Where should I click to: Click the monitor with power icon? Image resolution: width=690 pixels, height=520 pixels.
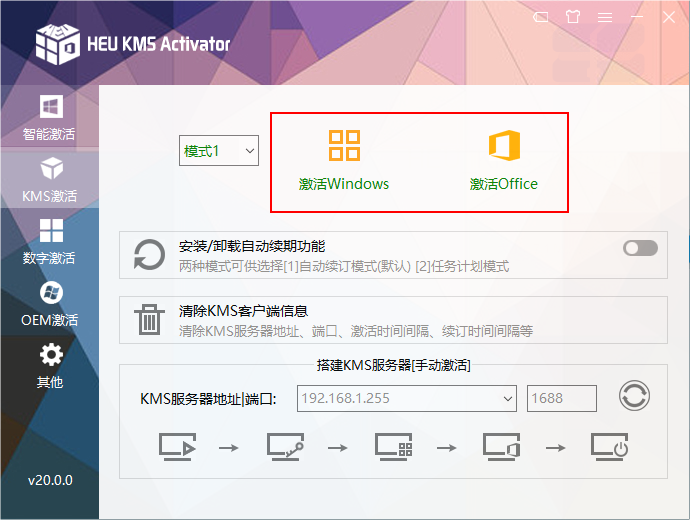point(609,447)
